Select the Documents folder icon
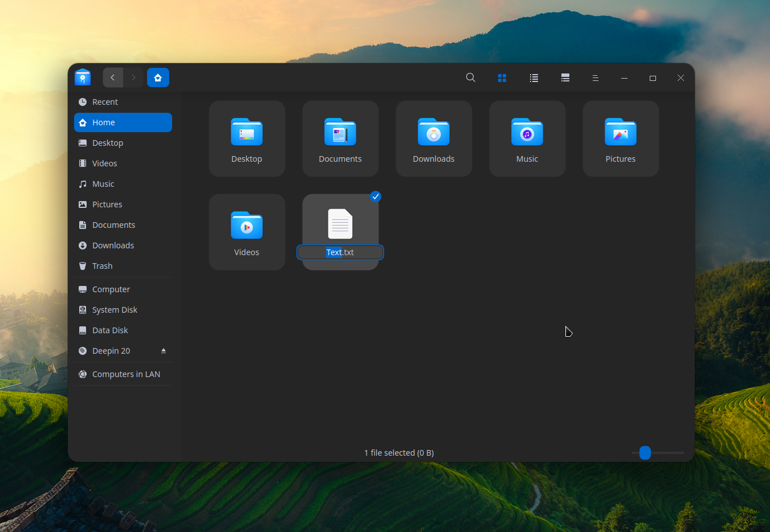 click(340, 133)
